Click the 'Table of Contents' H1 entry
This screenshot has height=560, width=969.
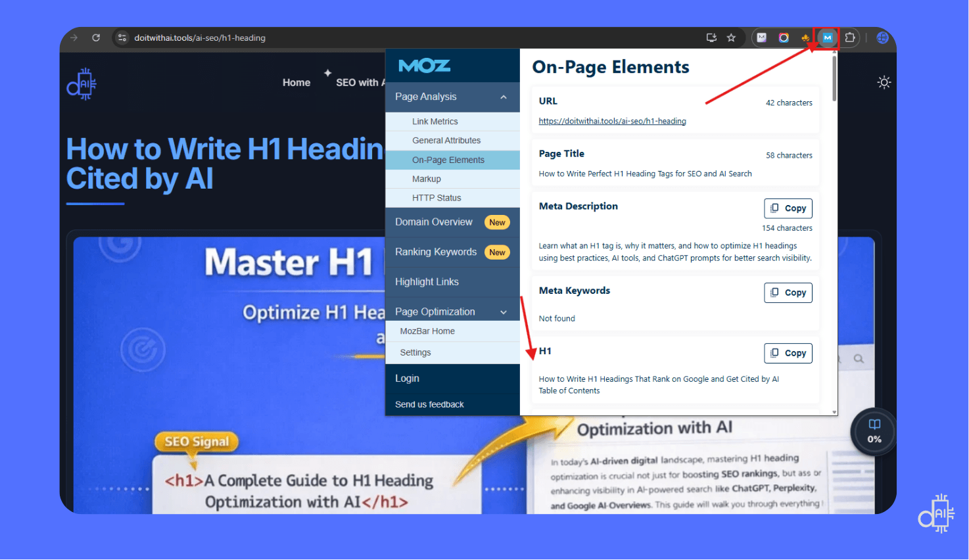coord(569,391)
